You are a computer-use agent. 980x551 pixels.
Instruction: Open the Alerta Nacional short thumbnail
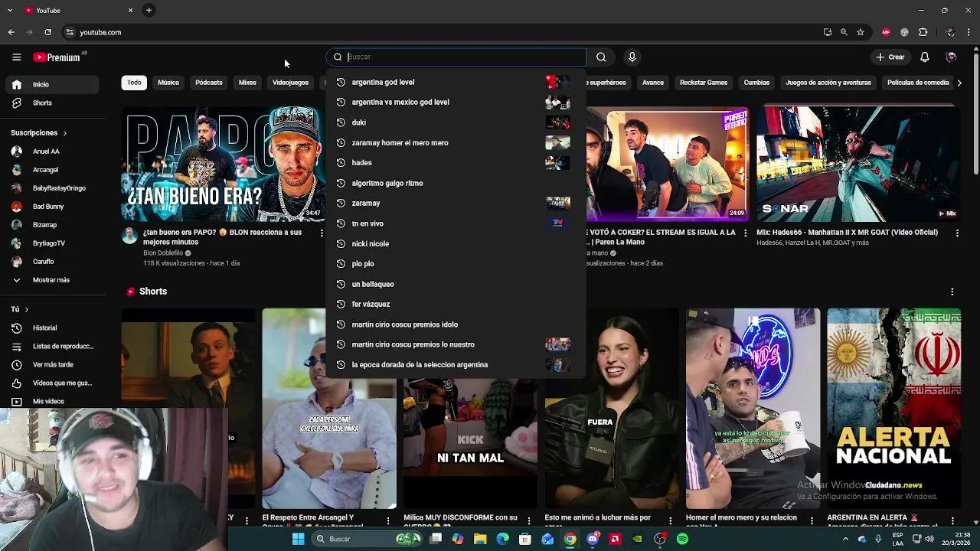pyautogui.click(x=893, y=409)
